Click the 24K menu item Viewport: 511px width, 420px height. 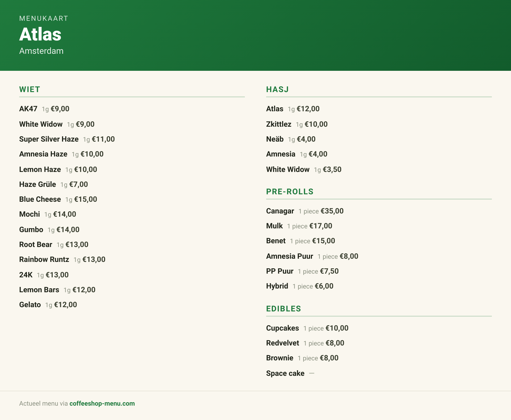pyautogui.click(x=44, y=275)
